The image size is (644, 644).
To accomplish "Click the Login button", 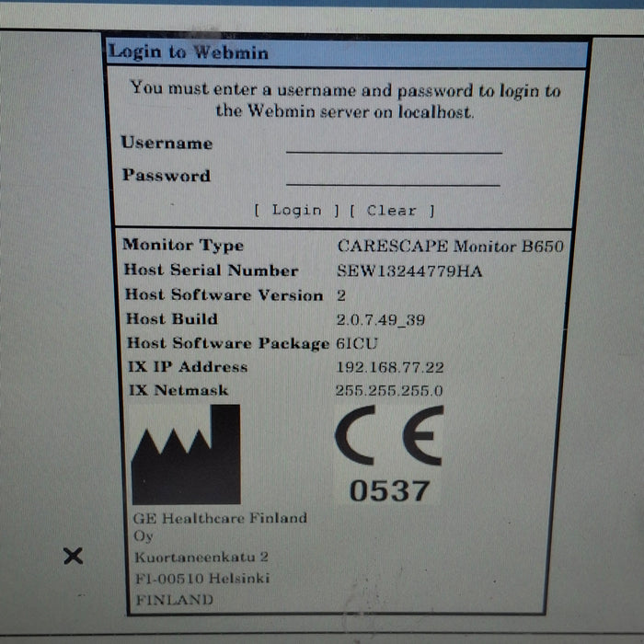I will [x=297, y=211].
